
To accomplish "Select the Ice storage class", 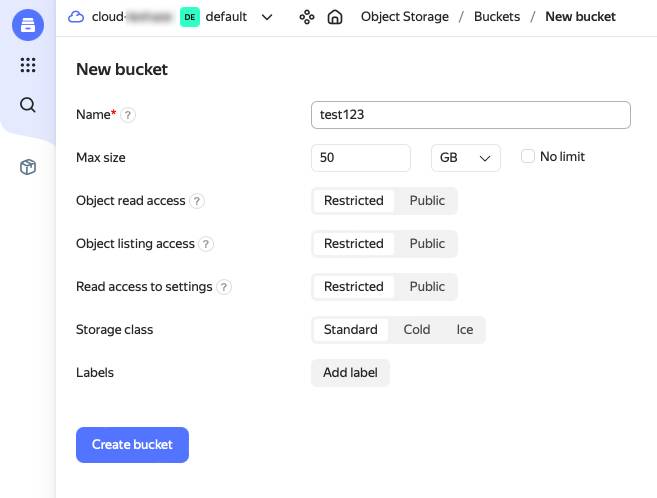I will (x=465, y=330).
